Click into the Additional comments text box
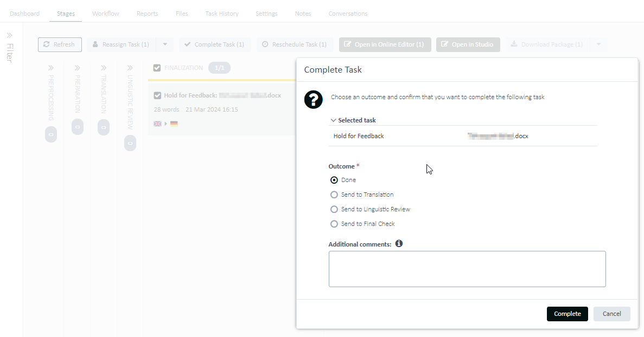 pyautogui.click(x=467, y=269)
